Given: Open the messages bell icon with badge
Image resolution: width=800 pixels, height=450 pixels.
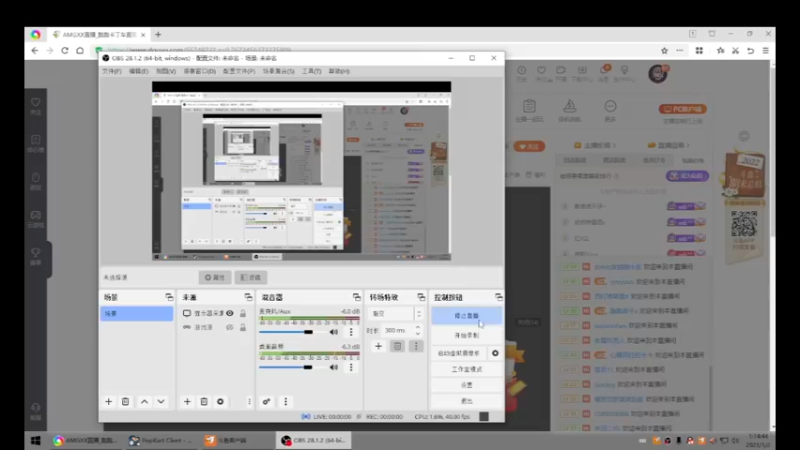Looking at the screenshot, I should pos(604,70).
